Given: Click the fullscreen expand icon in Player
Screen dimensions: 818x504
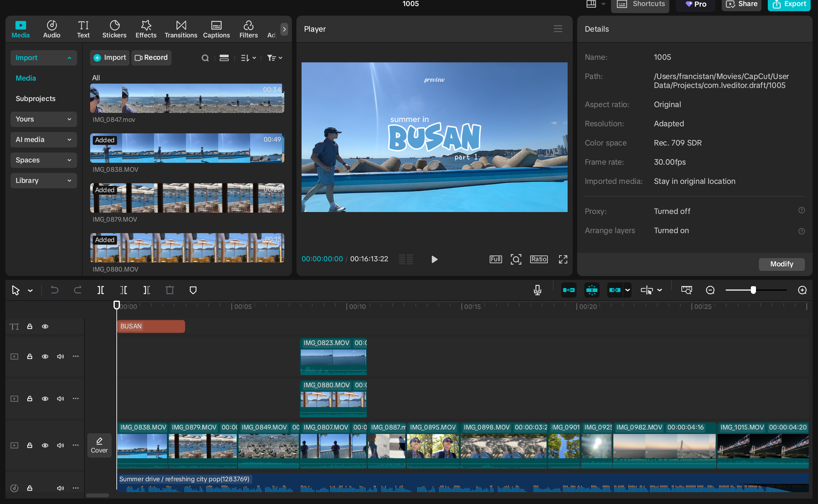Looking at the screenshot, I should tap(563, 259).
